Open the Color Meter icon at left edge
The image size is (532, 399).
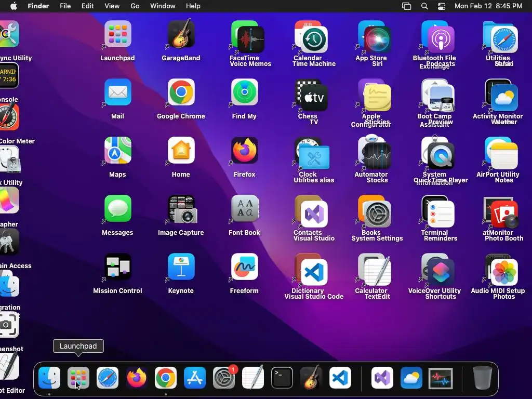(x=9, y=117)
